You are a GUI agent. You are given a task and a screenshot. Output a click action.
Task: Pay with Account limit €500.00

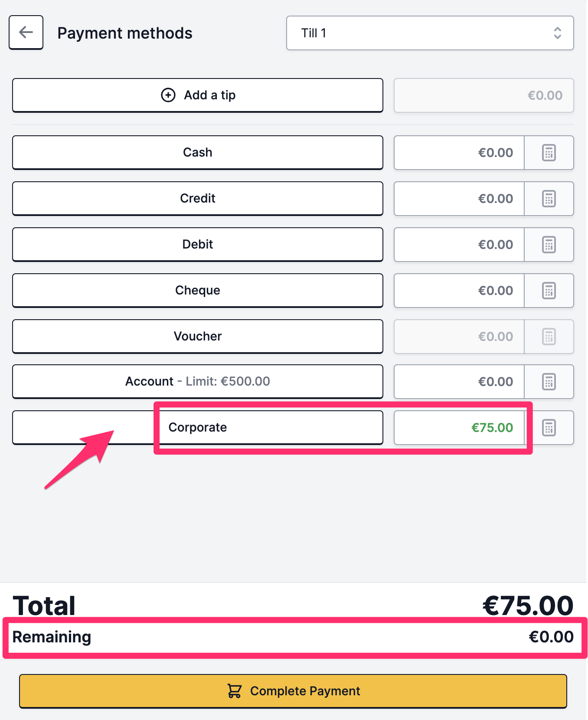click(x=198, y=382)
